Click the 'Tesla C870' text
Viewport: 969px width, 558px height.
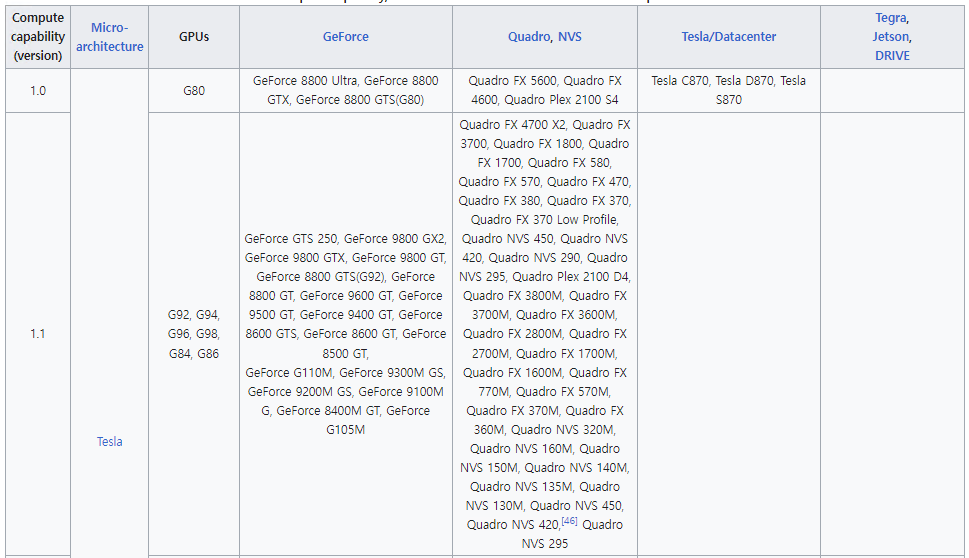(x=679, y=81)
